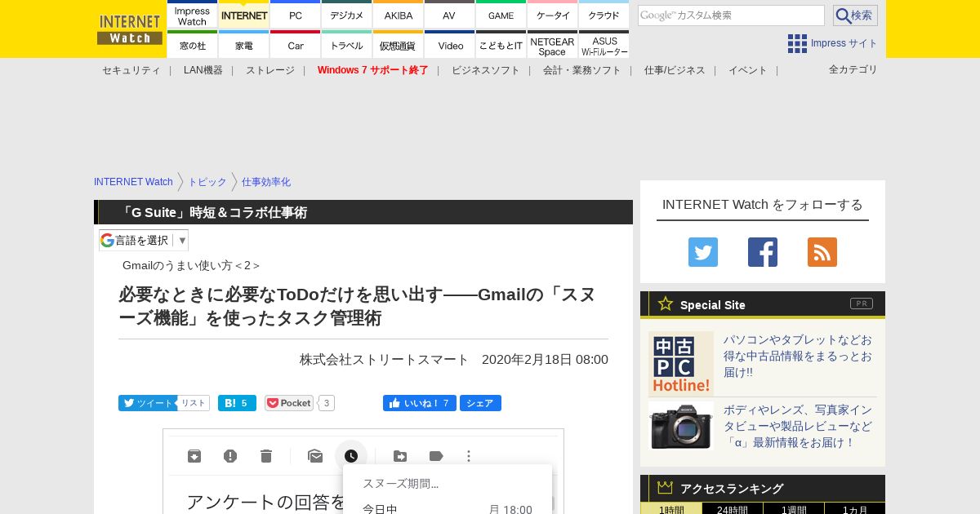
Task: Click the INTERNET Watch logo
Action: pyautogui.click(x=130, y=29)
